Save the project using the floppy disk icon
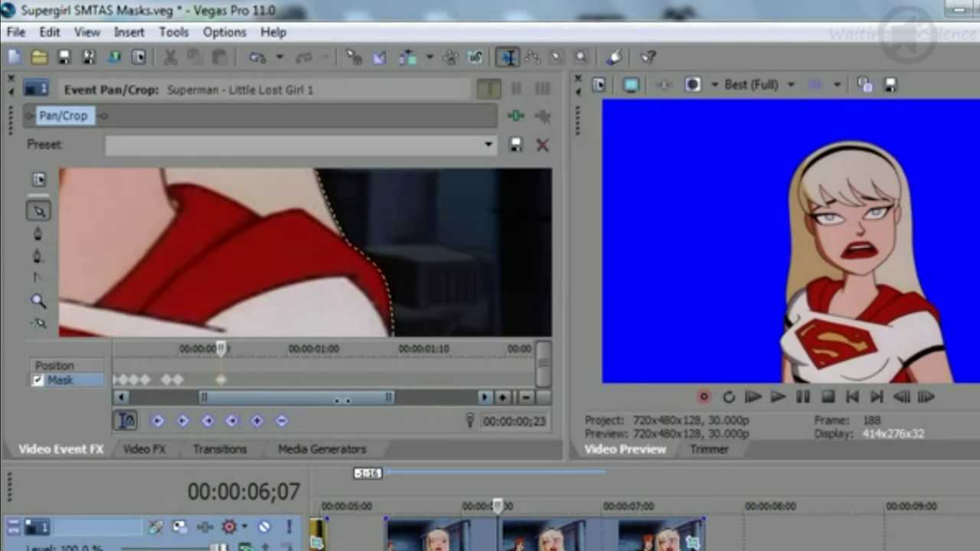 point(64,57)
